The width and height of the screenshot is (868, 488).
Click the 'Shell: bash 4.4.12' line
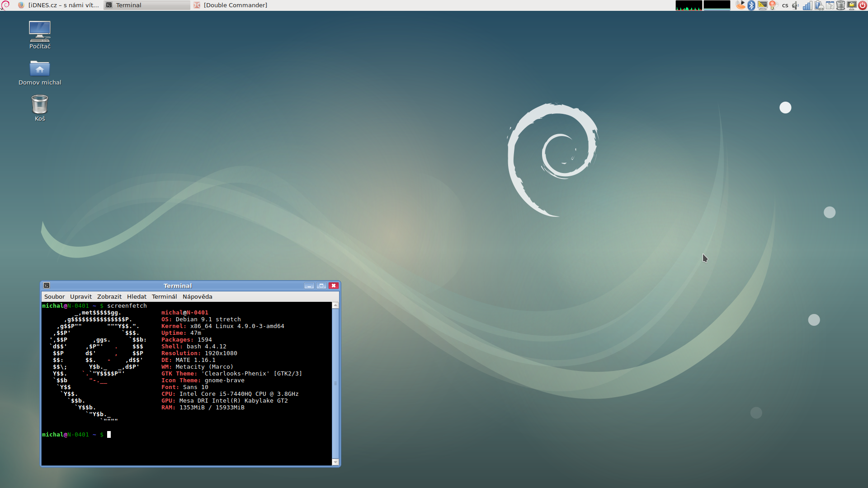click(194, 347)
